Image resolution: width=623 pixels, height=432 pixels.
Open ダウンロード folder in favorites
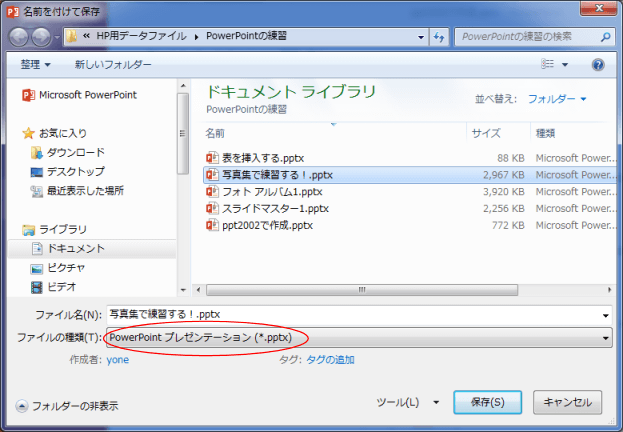[x=68, y=152]
